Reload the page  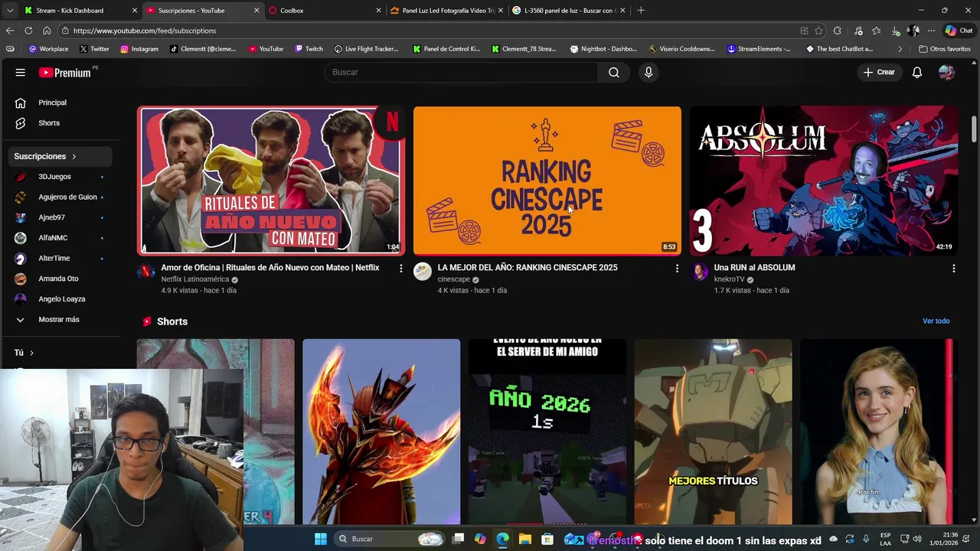coord(28,31)
